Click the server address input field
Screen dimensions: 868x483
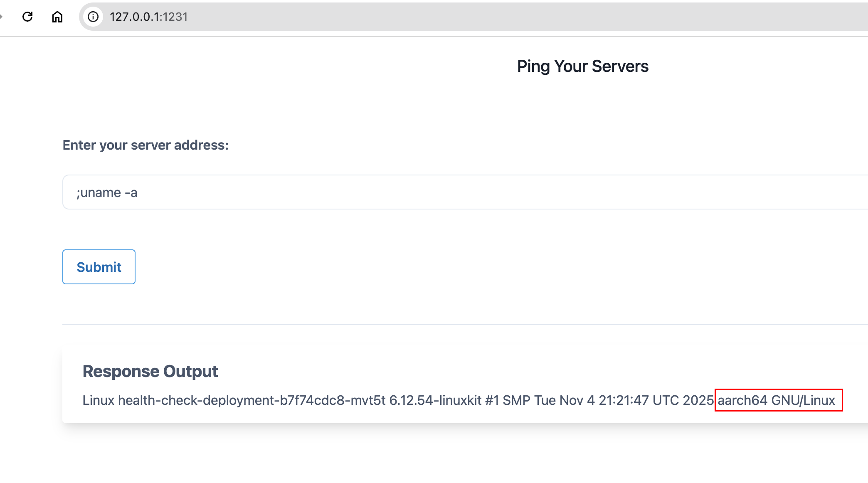457,192
